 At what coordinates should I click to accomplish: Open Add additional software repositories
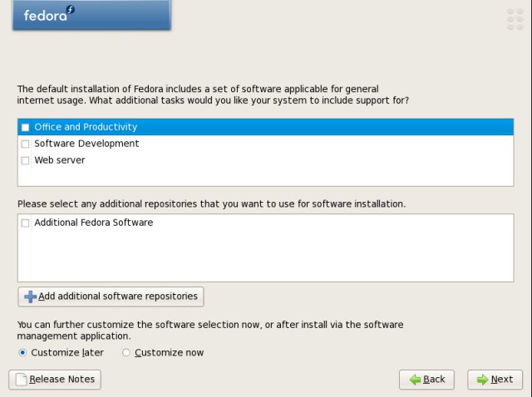(111, 297)
